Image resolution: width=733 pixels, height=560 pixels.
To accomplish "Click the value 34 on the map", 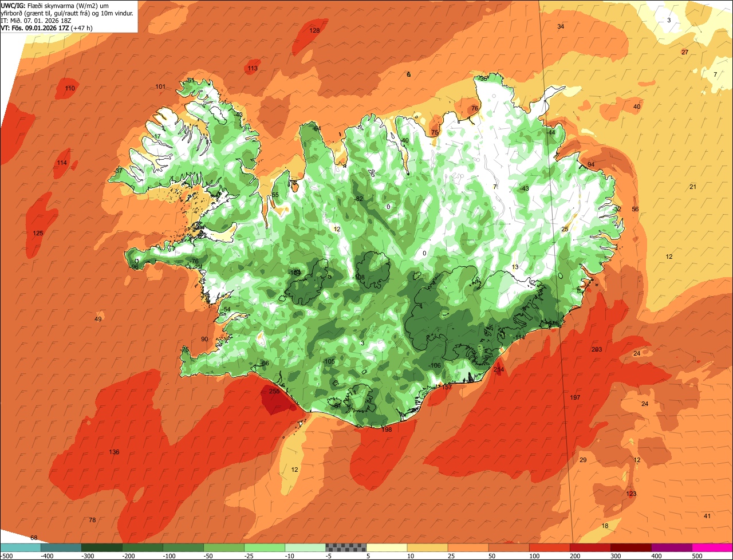I will coord(561,27).
